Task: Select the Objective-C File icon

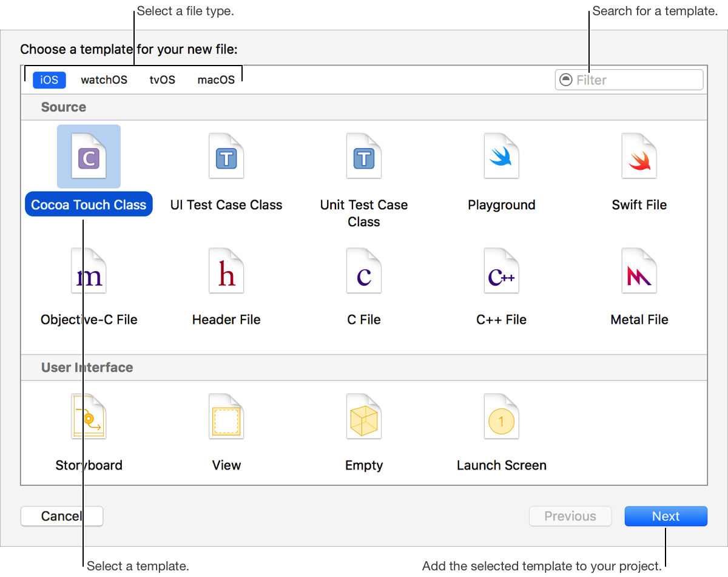Action: [x=89, y=271]
